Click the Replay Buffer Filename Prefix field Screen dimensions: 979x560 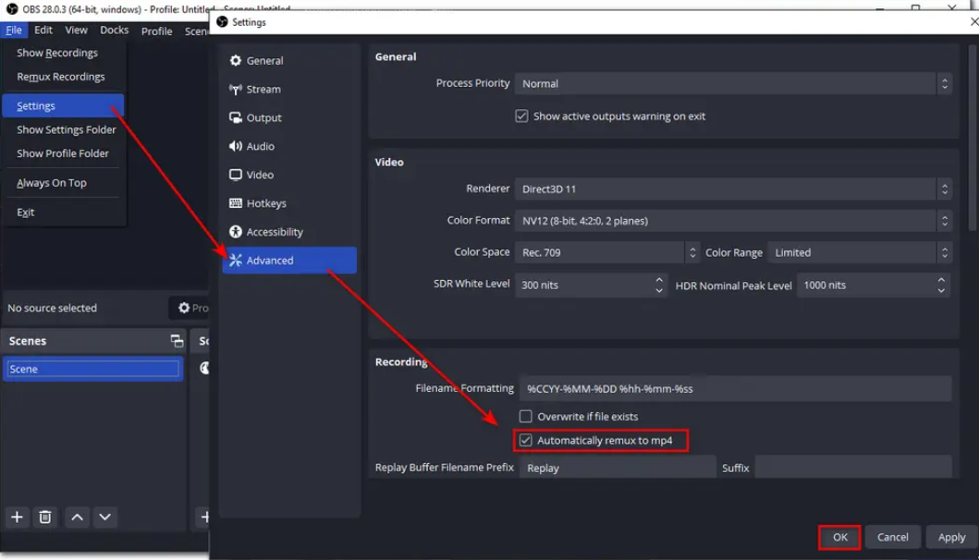[x=618, y=468]
